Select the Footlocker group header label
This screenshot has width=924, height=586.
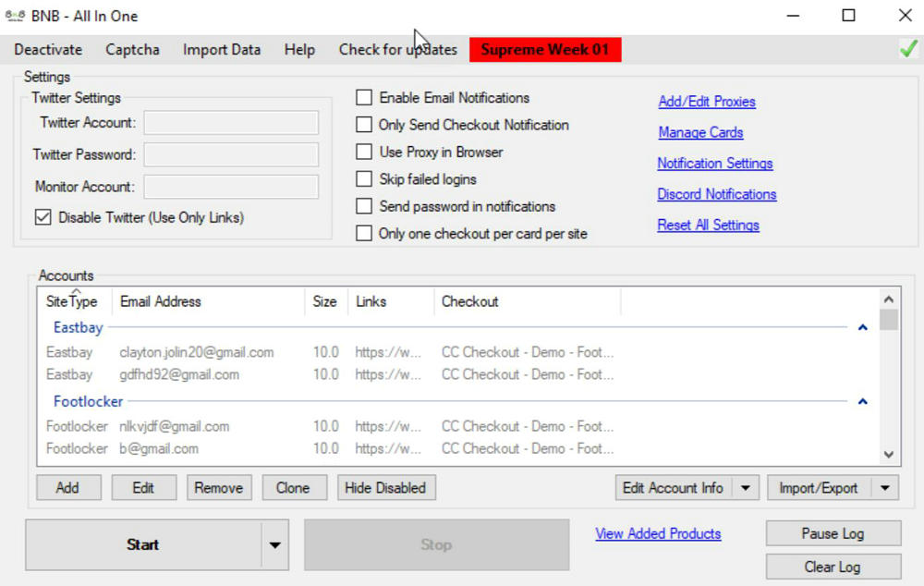click(x=89, y=401)
